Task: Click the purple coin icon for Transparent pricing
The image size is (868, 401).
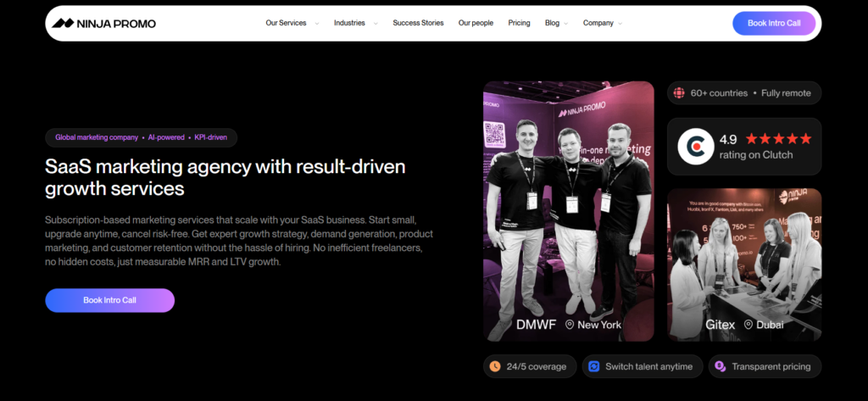Action: click(x=720, y=366)
